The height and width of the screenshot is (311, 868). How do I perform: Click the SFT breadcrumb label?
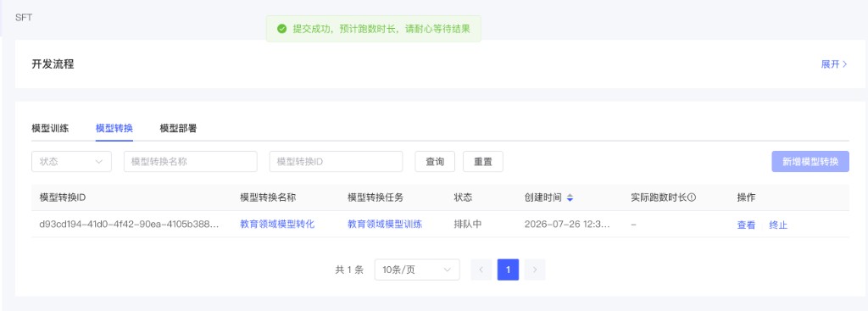(24, 18)
